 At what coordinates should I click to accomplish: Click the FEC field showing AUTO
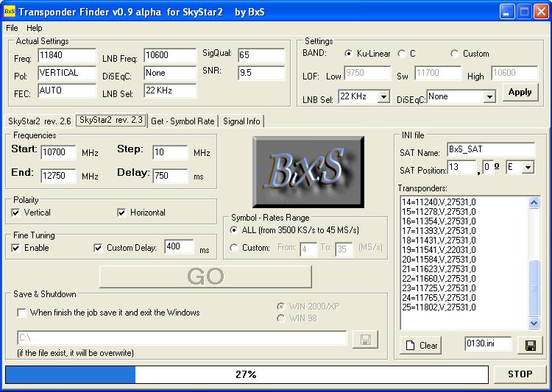pyautogui.click(x=67, y=90)
